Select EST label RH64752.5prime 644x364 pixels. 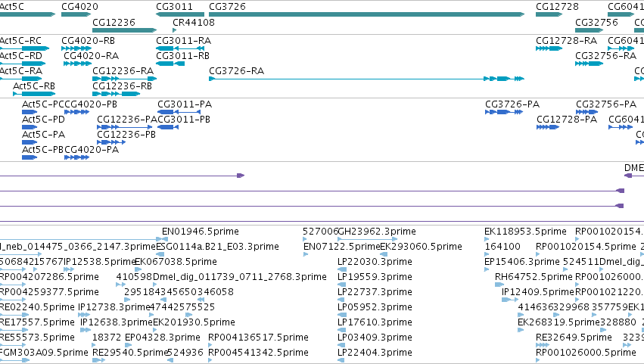[x=534, y=277]
